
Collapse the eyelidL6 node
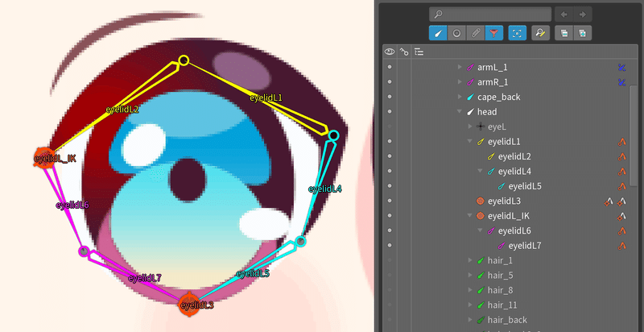pos(480,230)
